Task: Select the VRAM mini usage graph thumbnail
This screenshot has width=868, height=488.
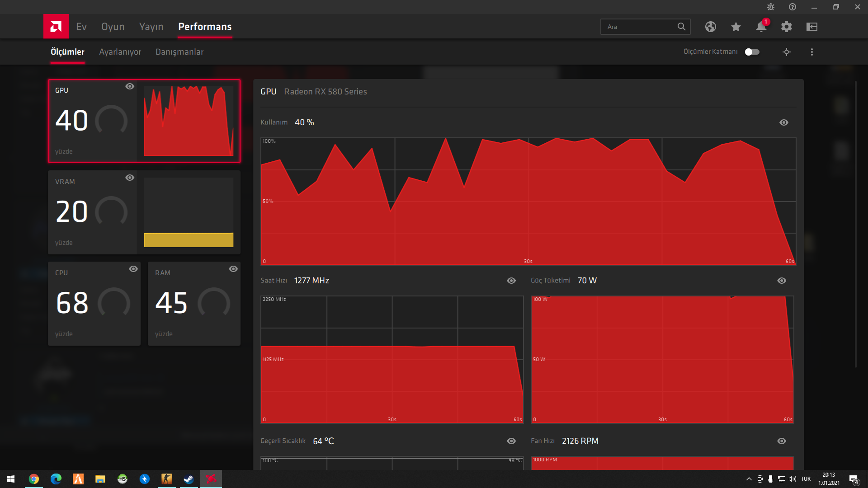Action: pyautogui.click(x=189, y=212)
